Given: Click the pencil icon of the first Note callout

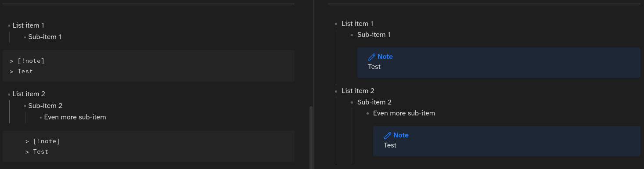Looking at the screenshot, I should 372,57.
